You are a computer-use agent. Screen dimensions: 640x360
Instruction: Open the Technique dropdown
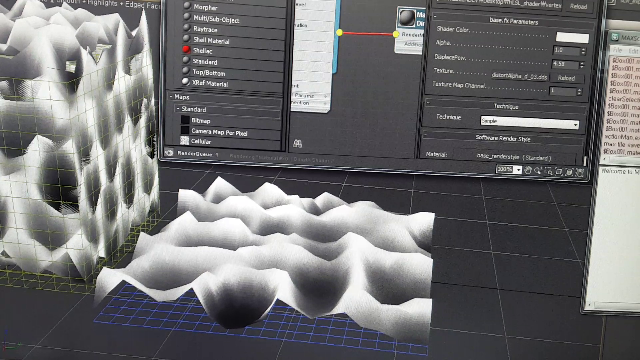(529, 122)
